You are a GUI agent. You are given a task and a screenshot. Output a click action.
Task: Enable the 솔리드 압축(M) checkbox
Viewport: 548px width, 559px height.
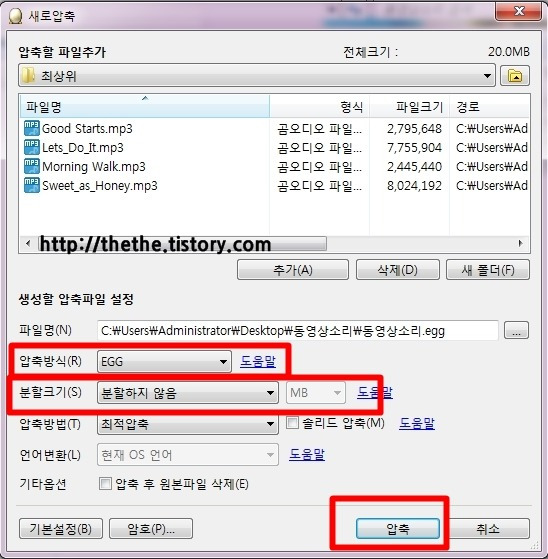292,423
